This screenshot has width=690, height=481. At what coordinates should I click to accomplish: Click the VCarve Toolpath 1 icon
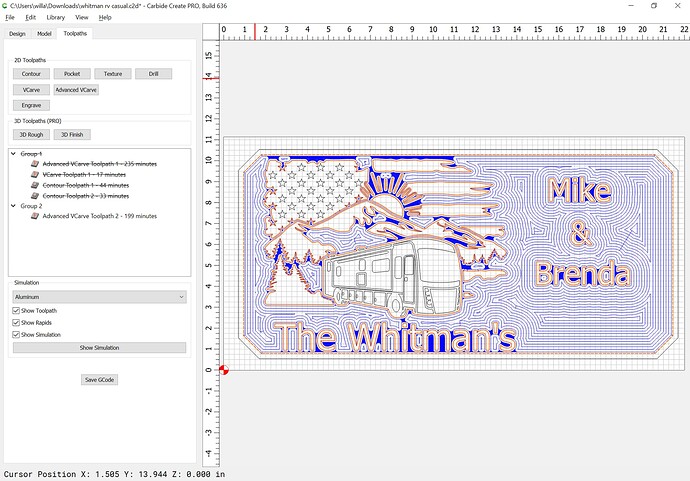pos(35,175)
